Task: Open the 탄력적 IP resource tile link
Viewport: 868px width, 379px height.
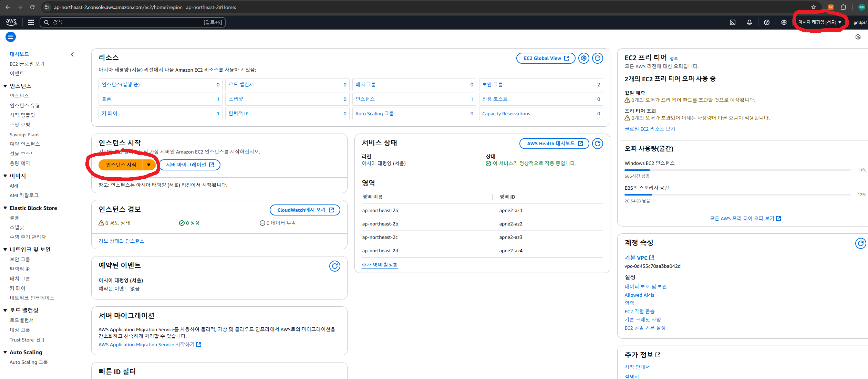Action: click(x=238, y=114)
